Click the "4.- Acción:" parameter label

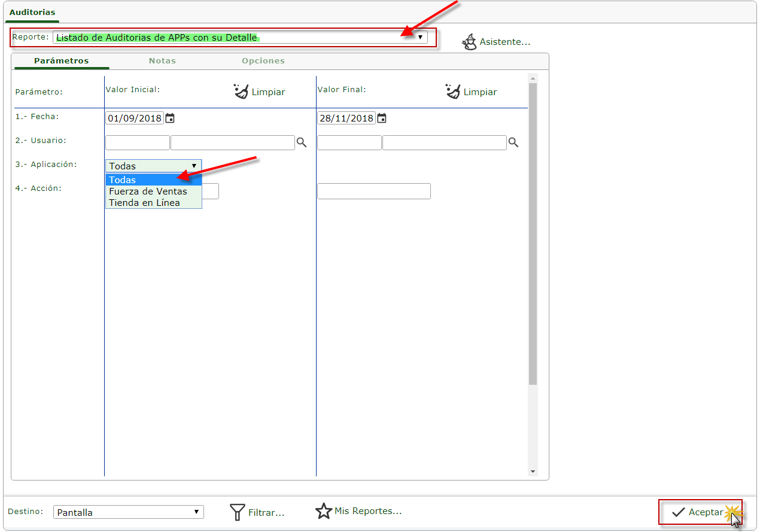click(x=39, y=188)
